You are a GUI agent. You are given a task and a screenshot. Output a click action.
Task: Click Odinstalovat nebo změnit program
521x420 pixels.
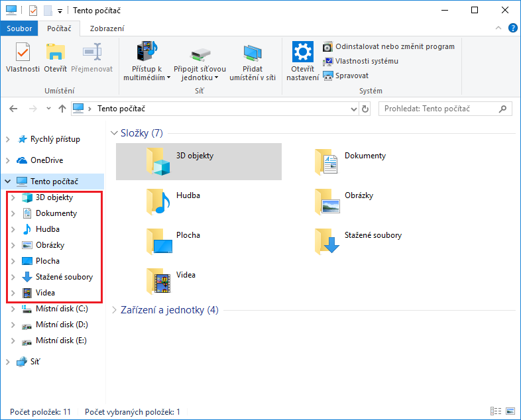(x=388, y=46)
